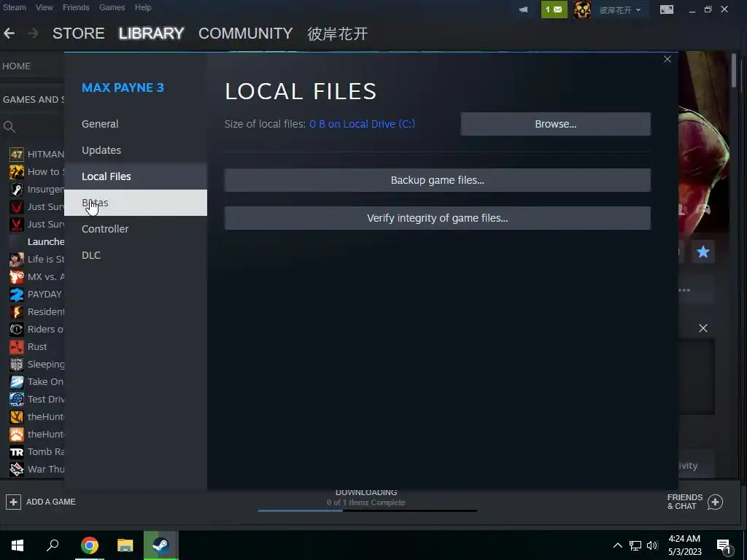Open the Windows notification center
The height and width of the screenshot is (560, 747).
click(x=724, y=547)
